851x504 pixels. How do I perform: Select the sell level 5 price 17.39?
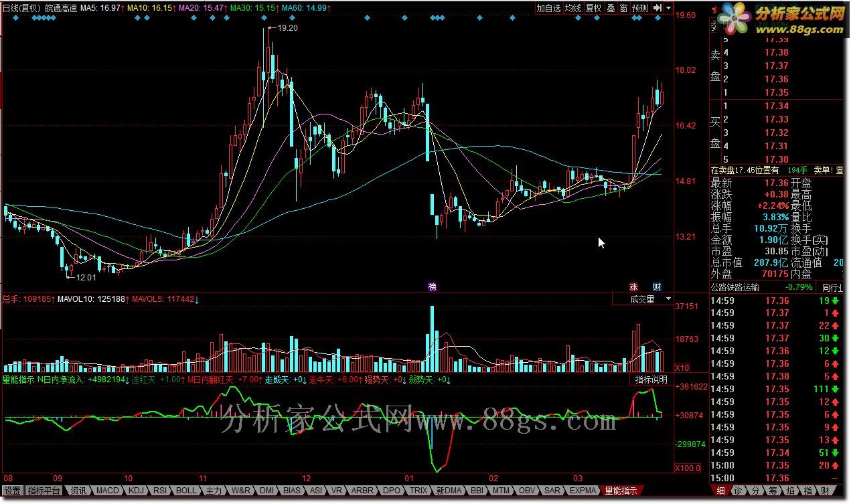pyautogui.click(x=776, y=39)
